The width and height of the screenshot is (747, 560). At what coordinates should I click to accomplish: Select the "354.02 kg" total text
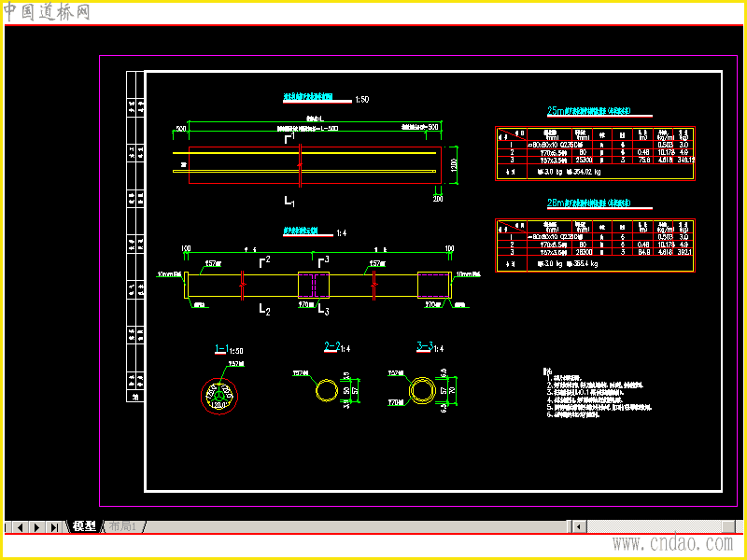[587, 172]
